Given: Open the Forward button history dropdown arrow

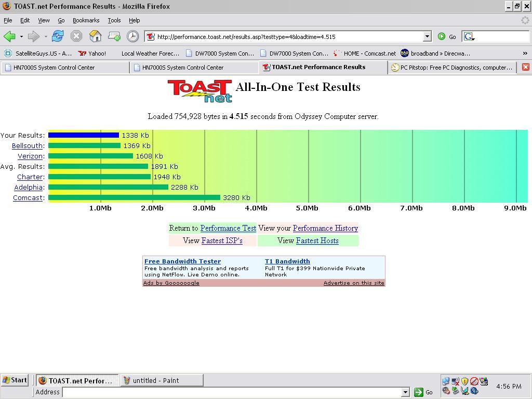Looking at the screenshot, I should [46, 37].
